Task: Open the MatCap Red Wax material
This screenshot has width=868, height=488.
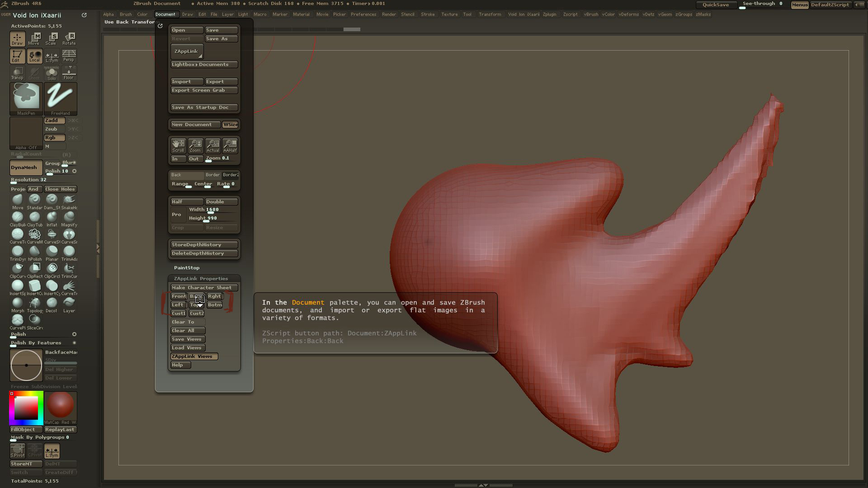Action: pos(61,408)
